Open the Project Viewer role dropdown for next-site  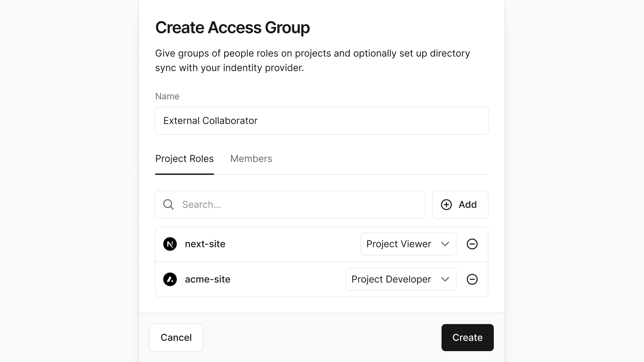coord(408,244)
